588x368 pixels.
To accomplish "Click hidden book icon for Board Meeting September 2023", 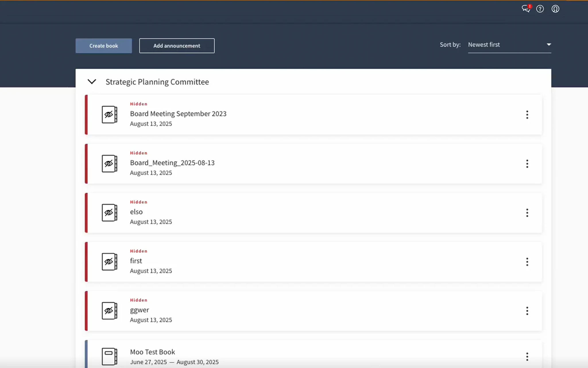I will (x=109, y=115).
